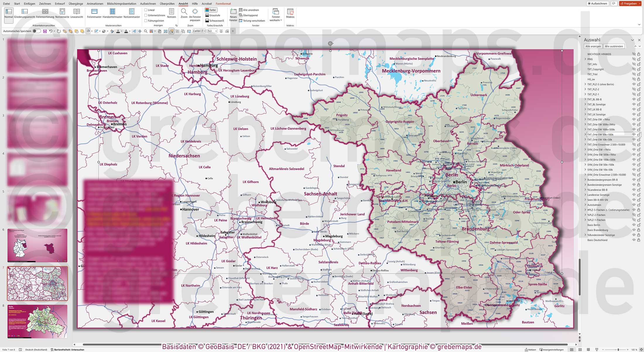Save presentation via quick access Speichern icon

point(44,31)
